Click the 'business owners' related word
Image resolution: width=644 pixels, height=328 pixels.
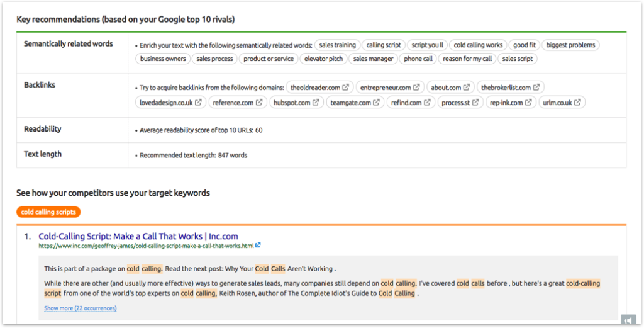(163, 59)
